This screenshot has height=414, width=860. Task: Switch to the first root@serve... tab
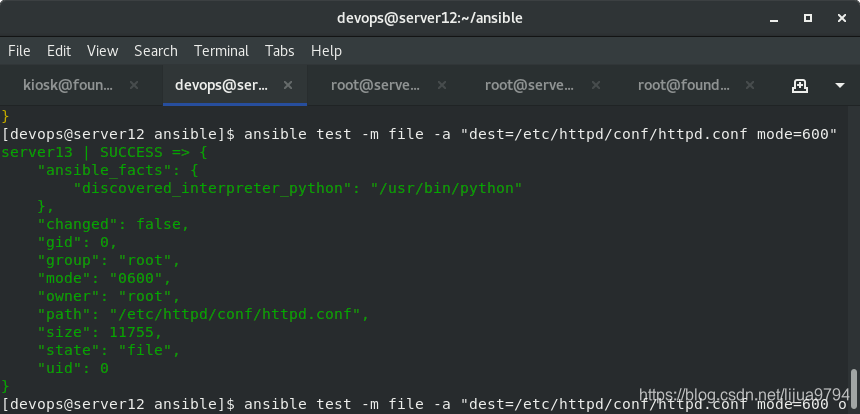[x=375, y=85]
